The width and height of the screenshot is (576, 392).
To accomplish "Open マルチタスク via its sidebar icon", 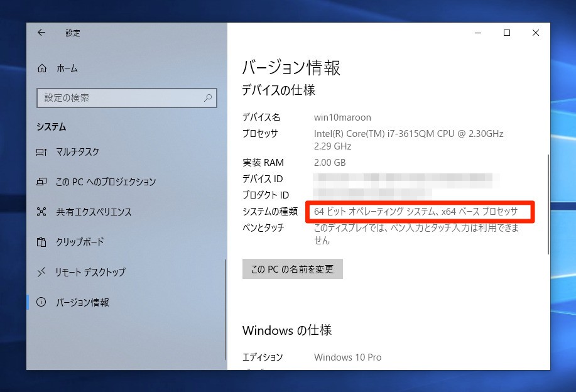I will (x=42, y=152).
